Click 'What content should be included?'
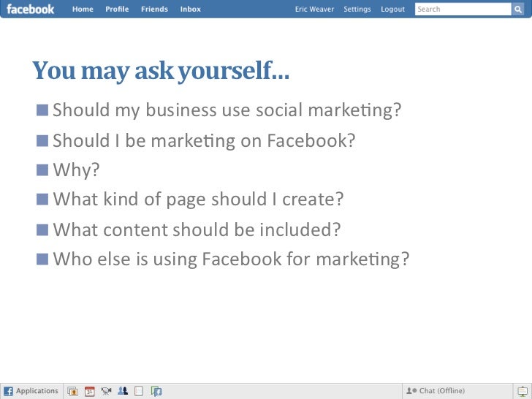 coord(197,229)
